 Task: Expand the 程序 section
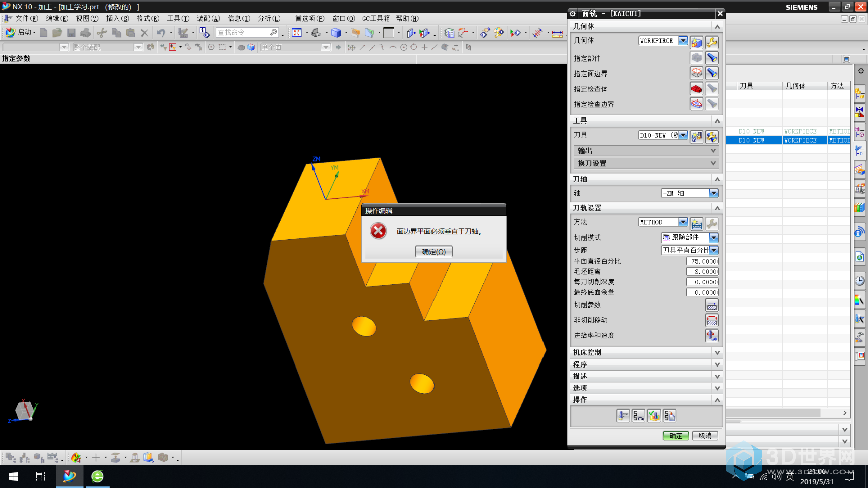646,364
